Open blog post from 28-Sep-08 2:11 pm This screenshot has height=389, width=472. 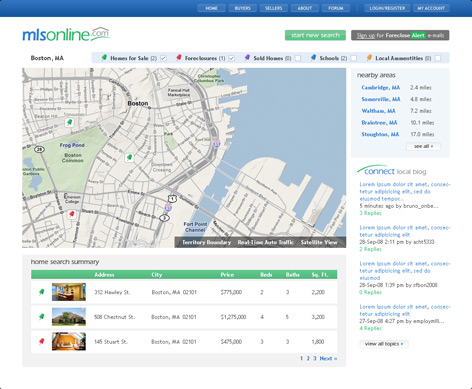(x=405, y=231)
